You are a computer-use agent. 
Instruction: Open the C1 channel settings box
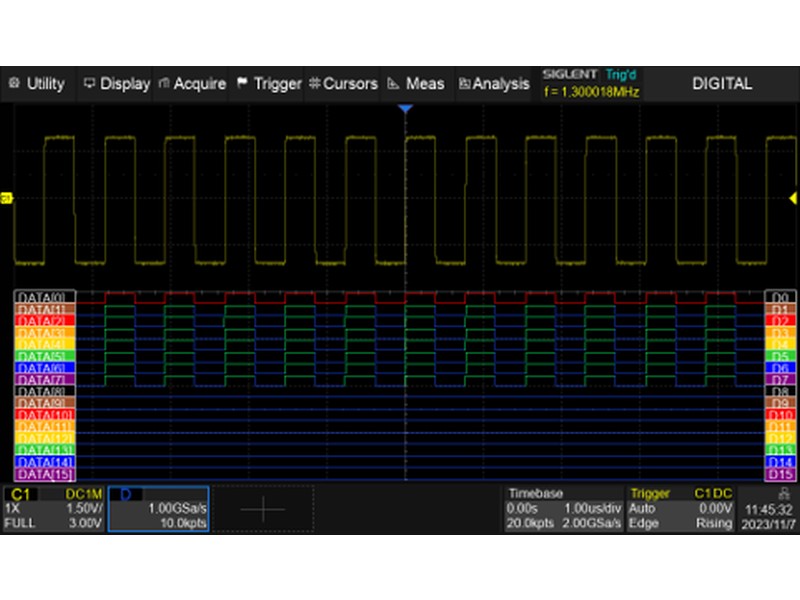[52, 509]
